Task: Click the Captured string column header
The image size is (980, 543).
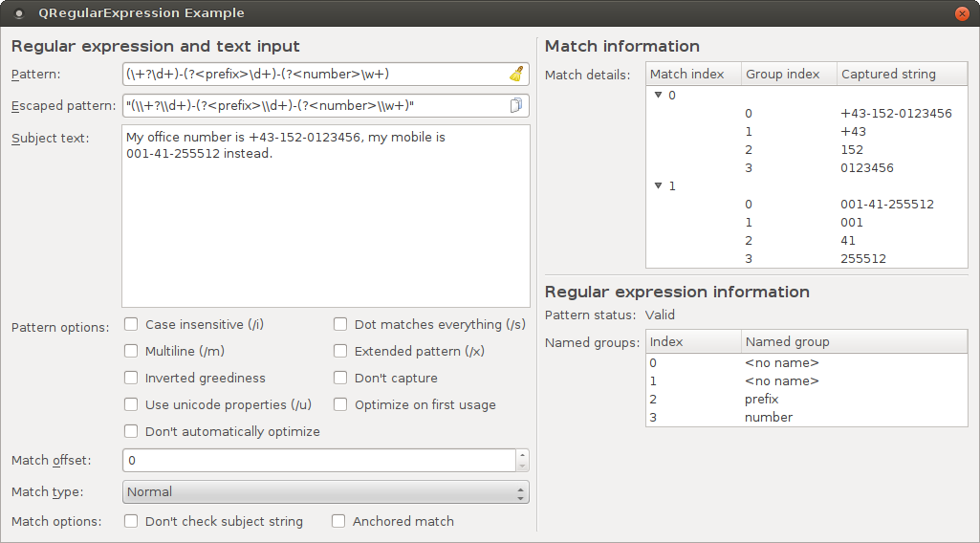Action: point(901,74)
